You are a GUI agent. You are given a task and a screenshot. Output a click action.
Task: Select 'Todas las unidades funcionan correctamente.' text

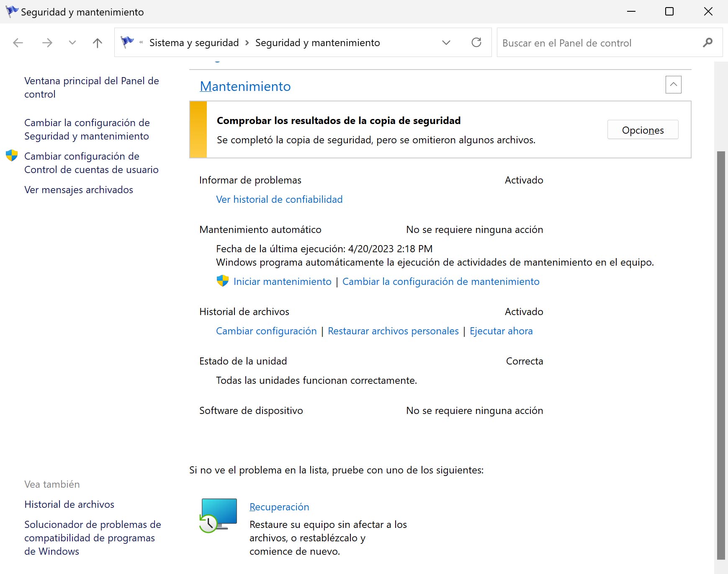(x=316, y=380)
